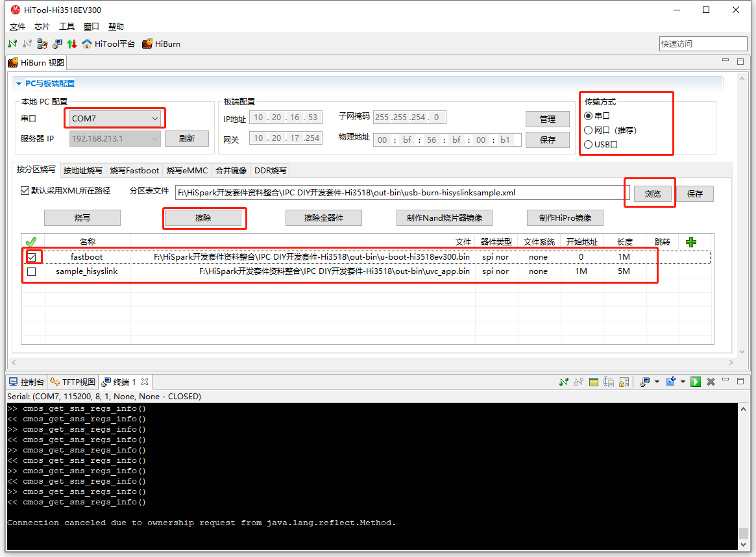
Task: Click the grey disconnect icon in main toolbar
Action: pyautogui.click(x=27, y=44)
